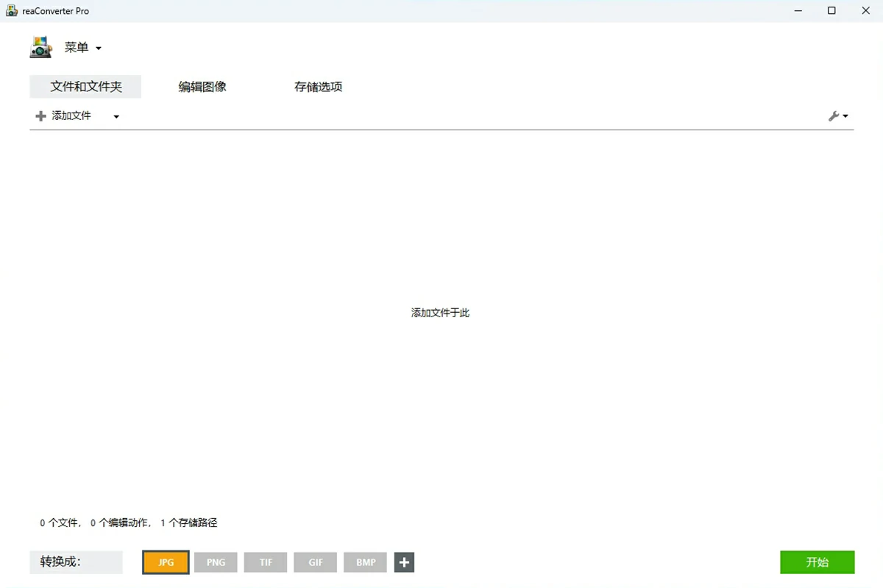883x588 pixels.
Task: Select JPG as output format
Action: click(x=166, y=562)
